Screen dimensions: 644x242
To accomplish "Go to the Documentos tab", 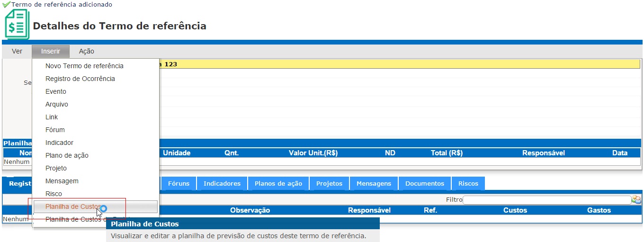I will (x=424, y=183).
